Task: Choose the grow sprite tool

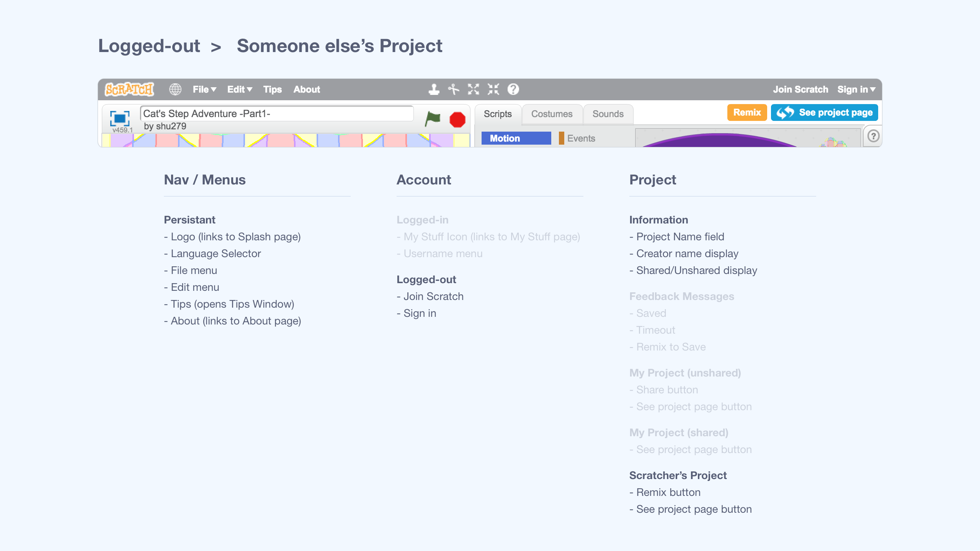Action: pos(474,89)
